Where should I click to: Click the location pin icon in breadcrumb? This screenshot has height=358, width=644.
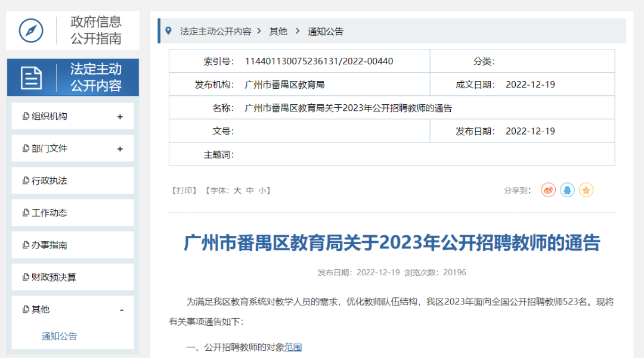click(169, 31)
